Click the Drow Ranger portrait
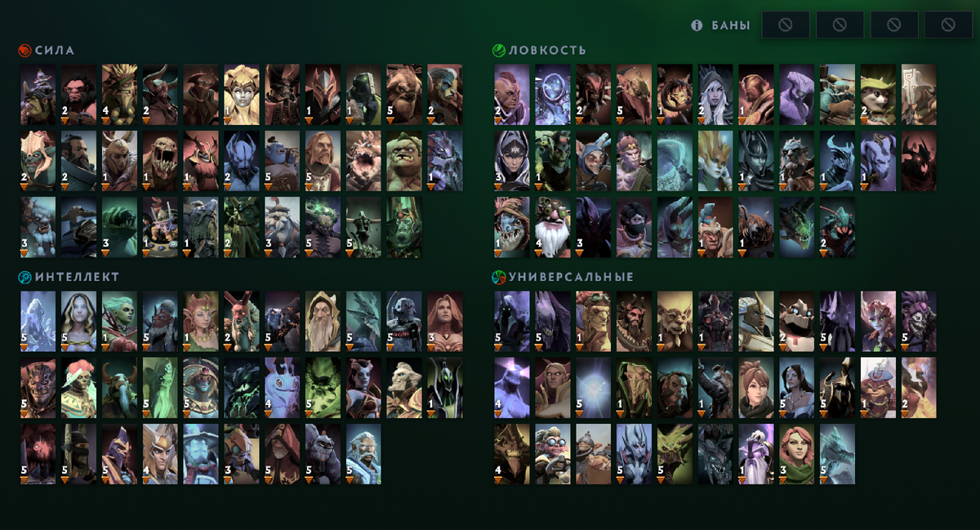The width and height of the screenshot is (980, 530). click(716, 93)
